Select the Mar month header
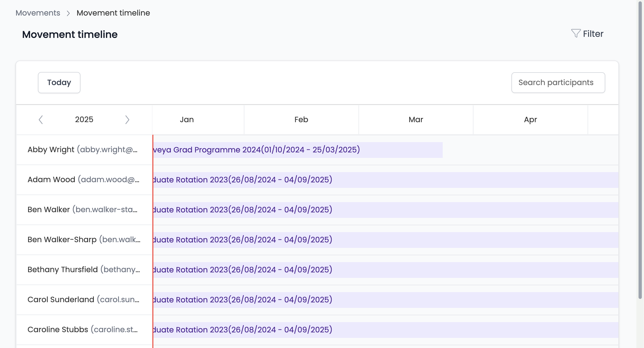The image size is (644, 348). coord(416,119)
